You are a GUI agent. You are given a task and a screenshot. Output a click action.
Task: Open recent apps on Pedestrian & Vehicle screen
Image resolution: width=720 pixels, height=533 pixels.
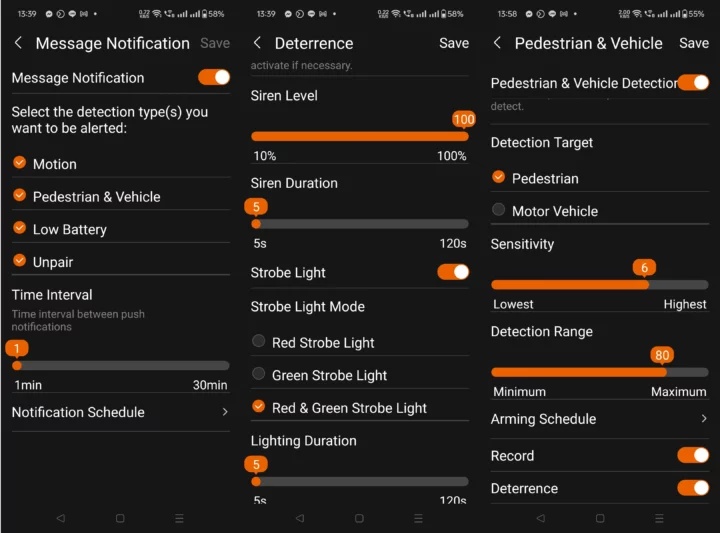pos(659,519)
